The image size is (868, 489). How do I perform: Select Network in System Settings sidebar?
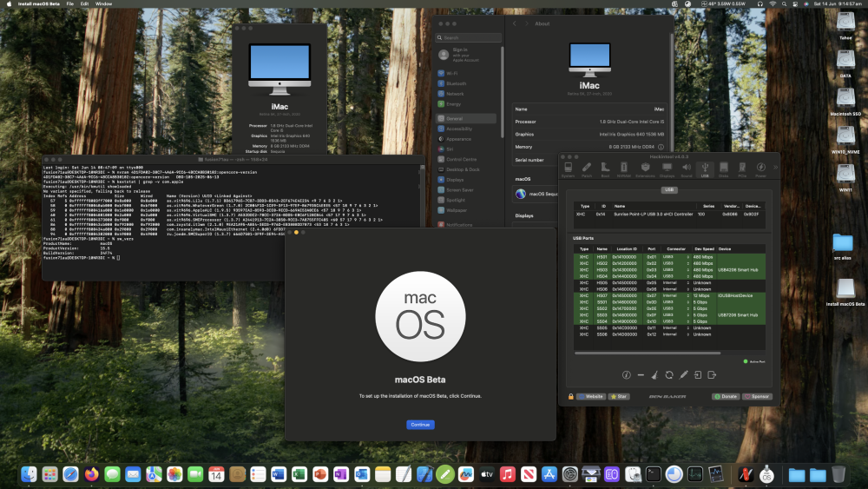click(467, 94)
